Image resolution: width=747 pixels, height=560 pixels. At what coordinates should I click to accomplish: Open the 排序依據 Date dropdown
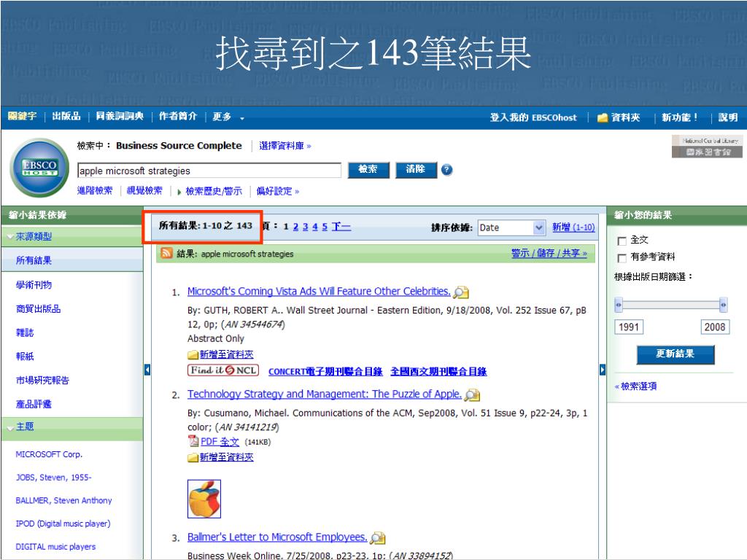tap(511, 227)
